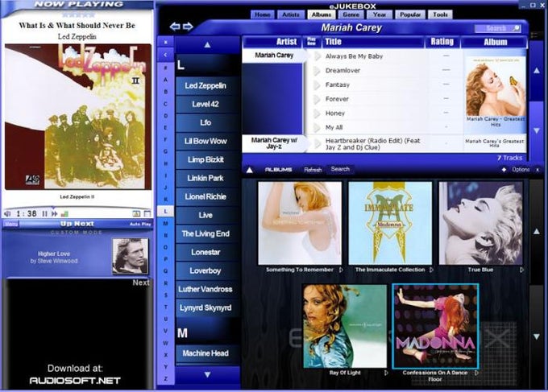Image resolution: width=548 pixels, height=392 pixels.
Task: Switch to the Year tab
Action: pyautogui.click(x=380, y=14)
